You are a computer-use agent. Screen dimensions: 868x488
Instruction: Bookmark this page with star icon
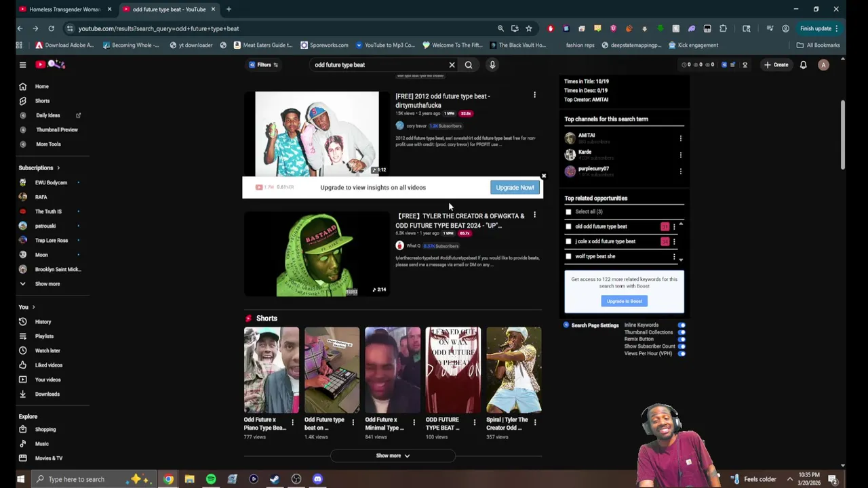tap(529, 28)
